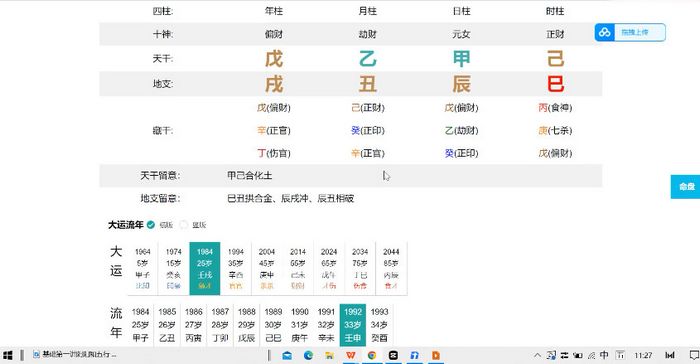Launch Microsoft Edge from taskbar
This screenshot has width=700, height=364.
(x=308, y=356)
